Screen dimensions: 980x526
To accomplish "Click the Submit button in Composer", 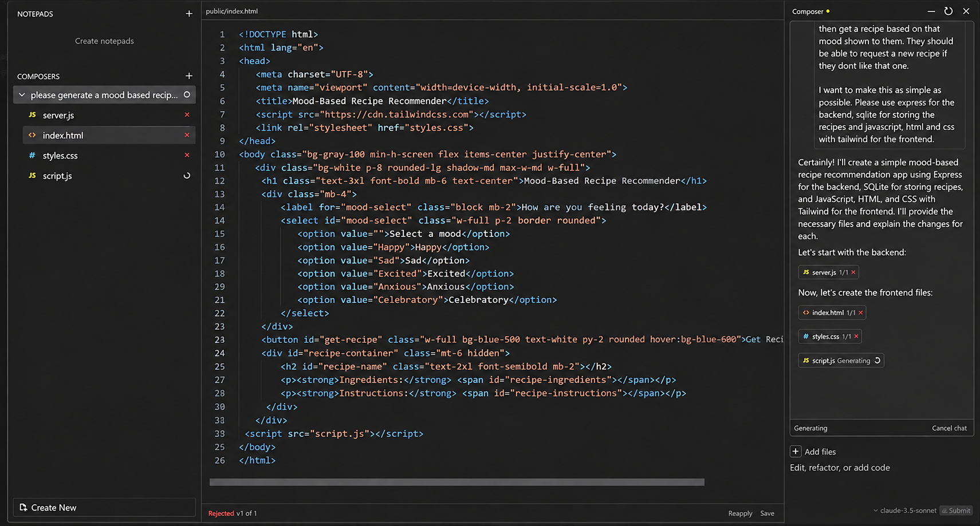I will coord(956,511).
